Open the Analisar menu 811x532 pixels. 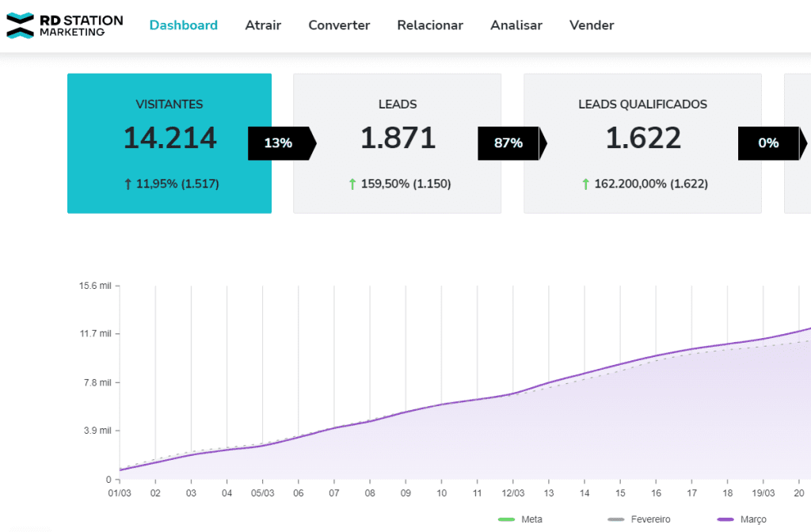(516, 25)
